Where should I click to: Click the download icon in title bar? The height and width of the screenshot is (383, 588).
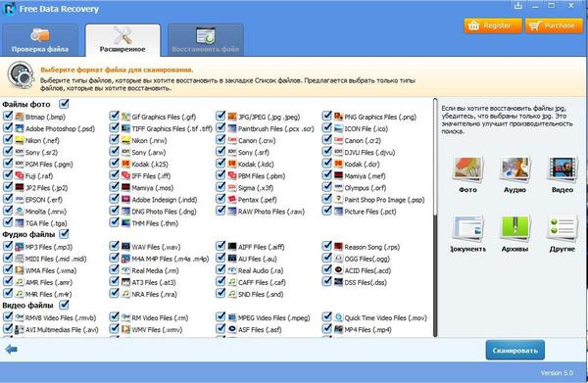coord(518,6)
